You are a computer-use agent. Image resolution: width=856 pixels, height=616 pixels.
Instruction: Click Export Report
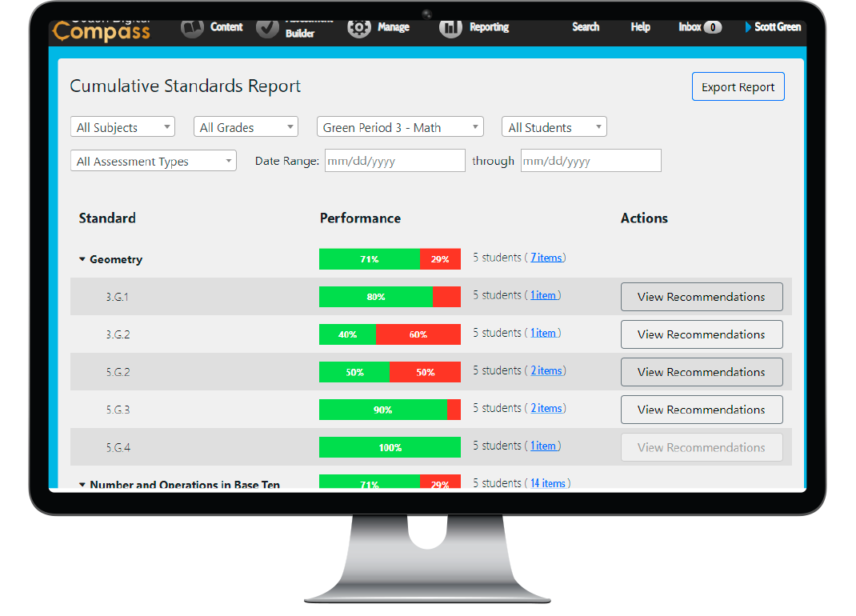point(738,86)
